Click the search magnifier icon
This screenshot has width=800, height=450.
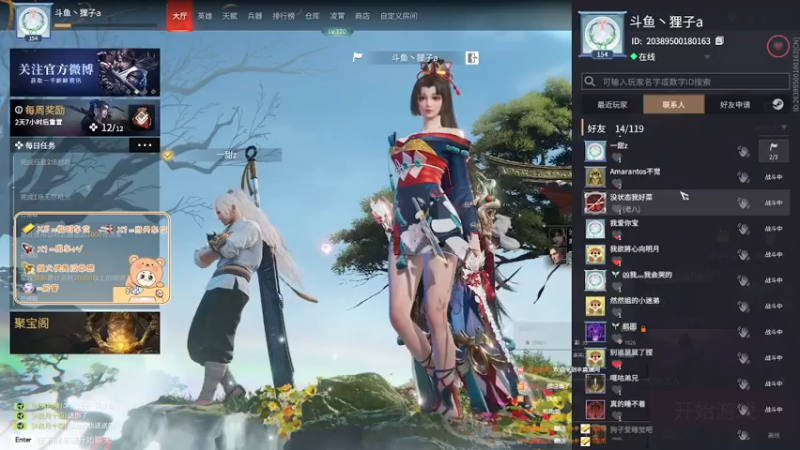coord(590,82)
